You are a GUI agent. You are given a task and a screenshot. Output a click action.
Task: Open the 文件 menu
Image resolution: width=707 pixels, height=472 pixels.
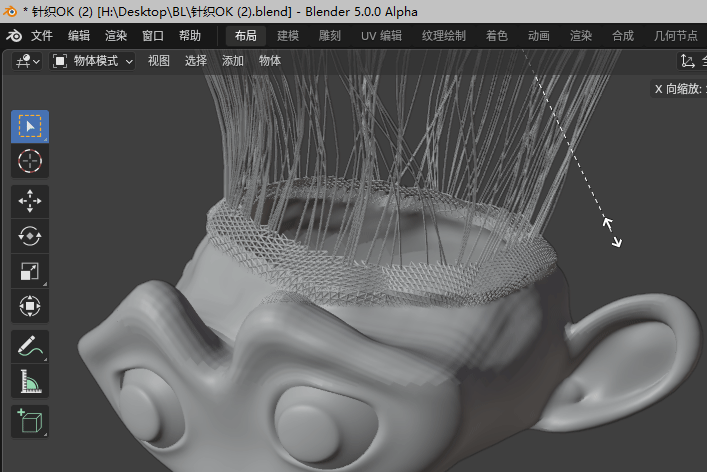point(42,36)
